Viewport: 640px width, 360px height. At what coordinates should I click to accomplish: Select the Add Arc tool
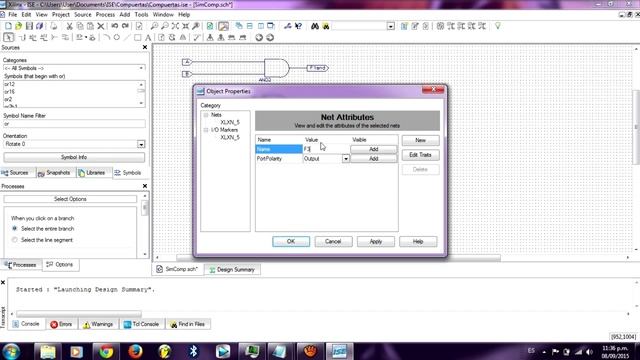click(x=106, y=38)
